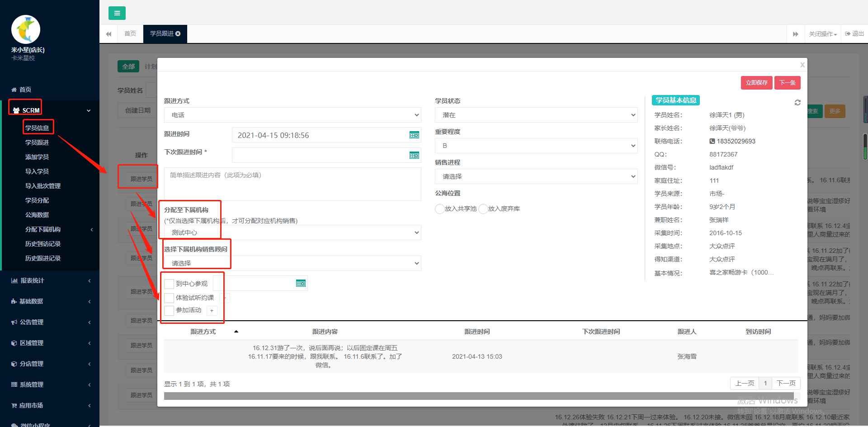Image resolution: width=868 pixels, height=427 pixels.
Task: Expand the 报表统计 sidebar menu
Action: click(50, 280)
